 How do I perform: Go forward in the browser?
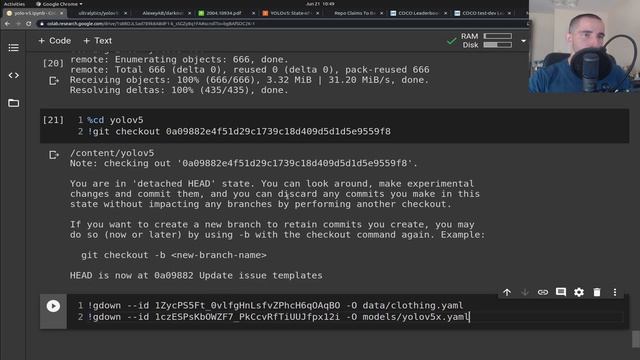tap(18, 24)
